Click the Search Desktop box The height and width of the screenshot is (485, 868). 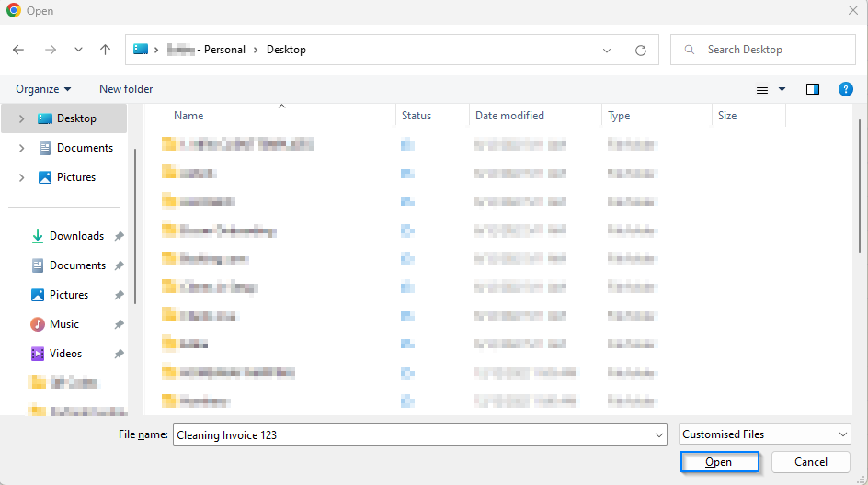tap(763, 50)
